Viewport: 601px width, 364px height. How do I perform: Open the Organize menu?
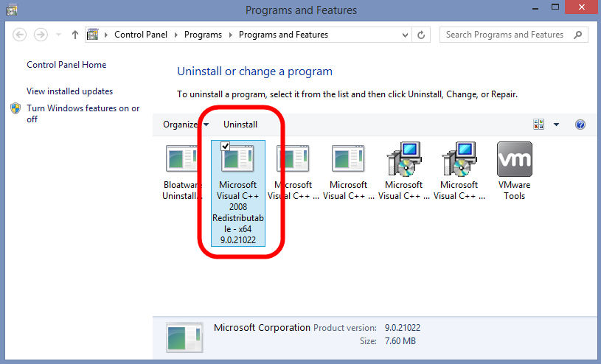pos(186,125)
